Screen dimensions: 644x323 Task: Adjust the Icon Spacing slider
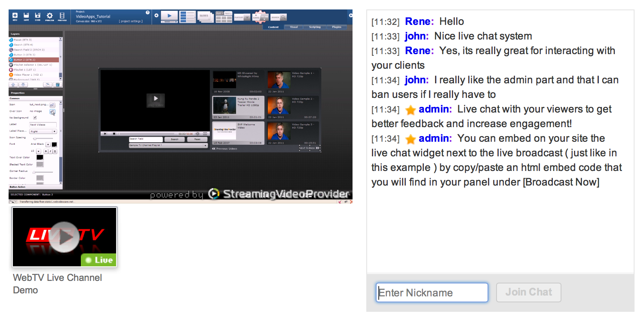click(35, 138)
